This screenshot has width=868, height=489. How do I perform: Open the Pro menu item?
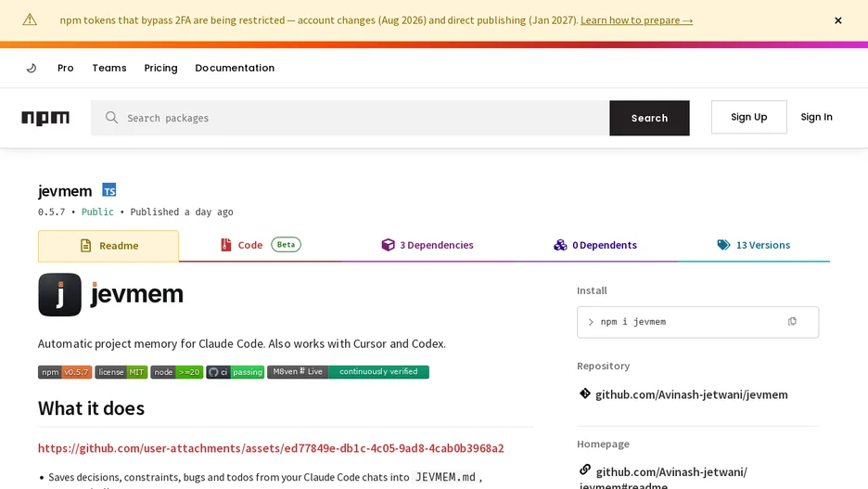pyautogui.click(x=65, y=68)
